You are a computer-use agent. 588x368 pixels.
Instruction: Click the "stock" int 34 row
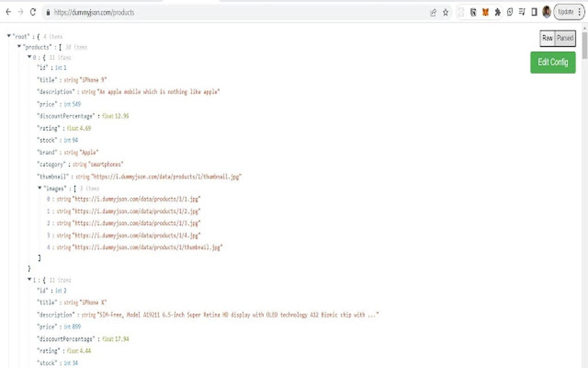coord(58,363)
